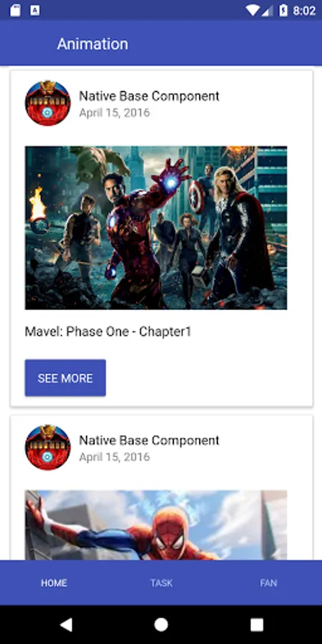Switch to the HOME tab

click(x=54, y=582)
